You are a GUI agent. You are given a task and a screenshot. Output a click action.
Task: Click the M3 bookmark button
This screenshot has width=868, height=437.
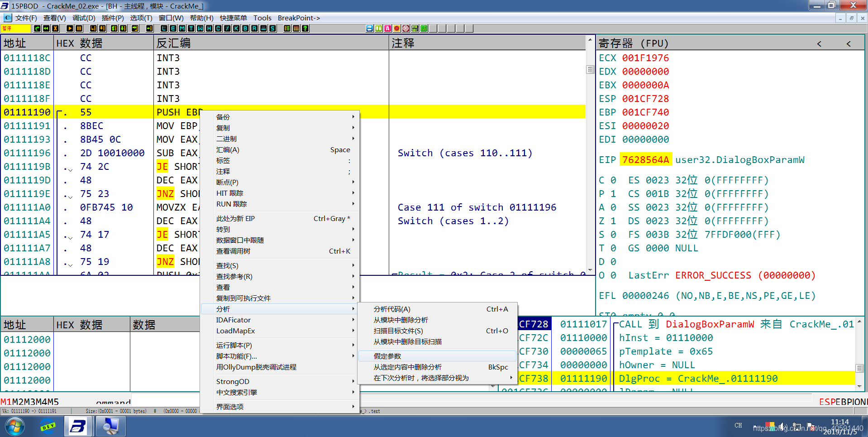(x=29, y=402)
